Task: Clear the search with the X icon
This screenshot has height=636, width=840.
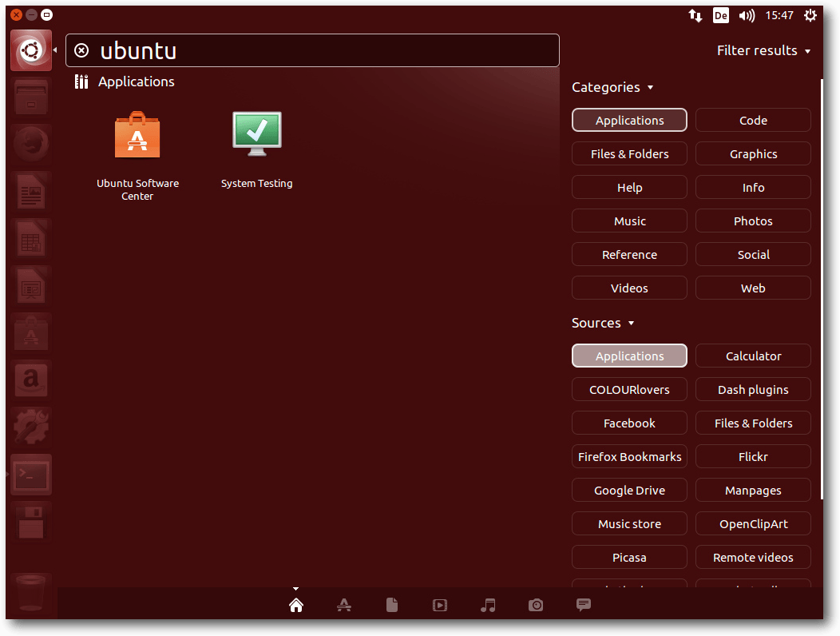Action: (81, 50)
